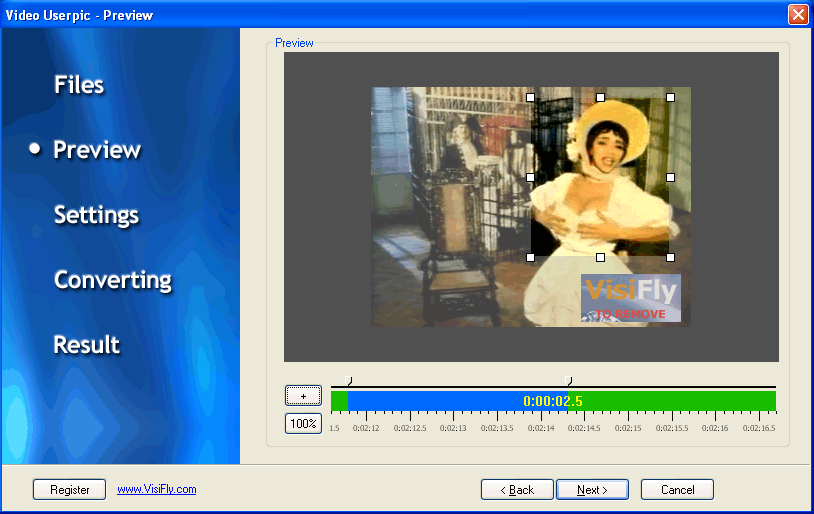This screenshot has width=814, height=514.
Task: Click the bottom-middle crop handle
Action: pos(600,257)
